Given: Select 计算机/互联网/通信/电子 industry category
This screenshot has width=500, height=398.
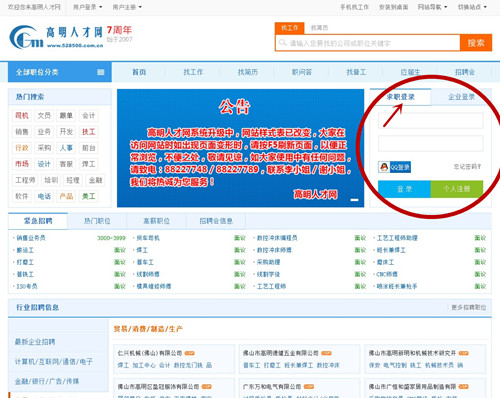Looking at the screenshot, I should 54,361.
